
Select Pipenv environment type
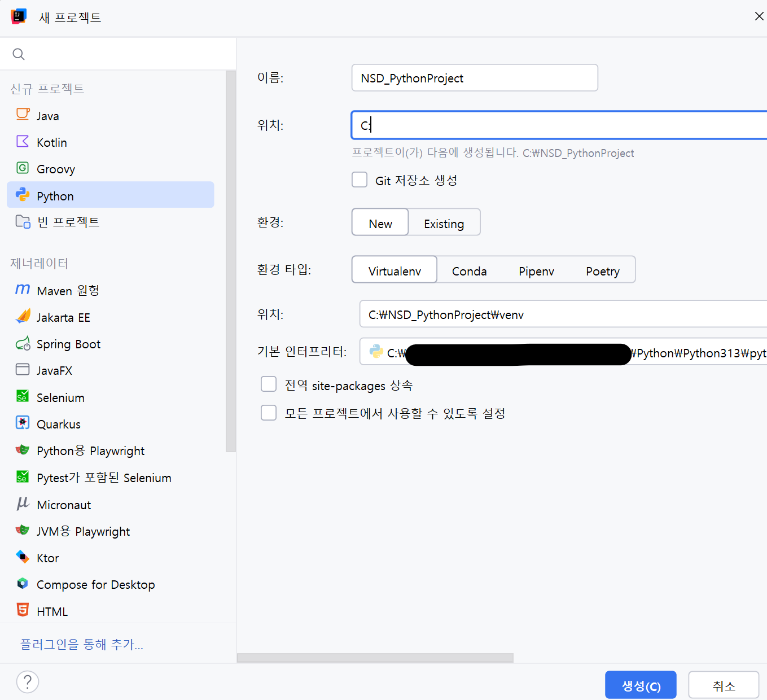(x=536, y=270)
